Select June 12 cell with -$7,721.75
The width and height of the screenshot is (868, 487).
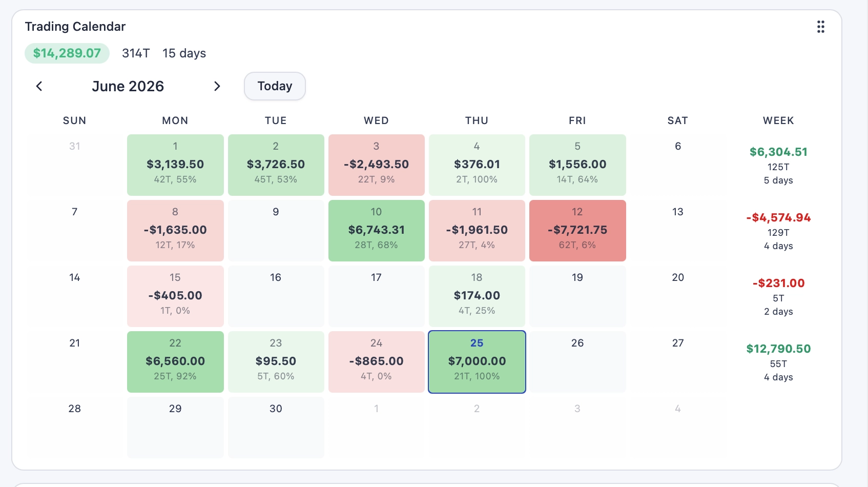(x=577, y=231)
